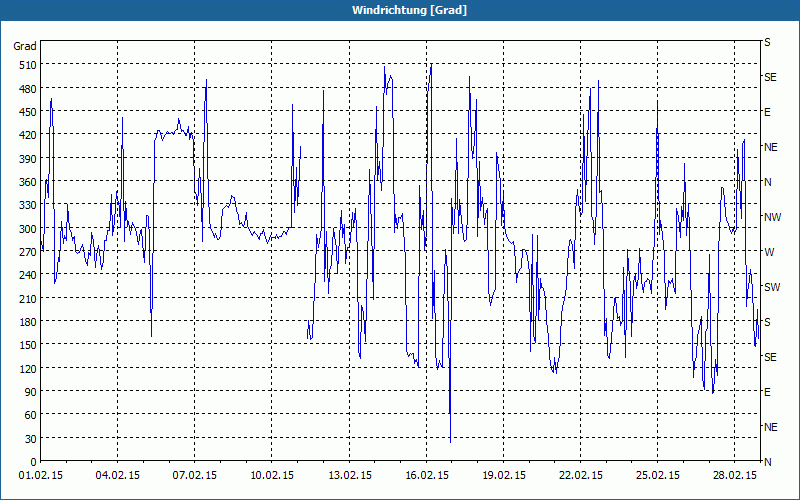Click the Windrichtung [Grad] chart title
This screenshot has height=500, width=800.
pos(409,10)
